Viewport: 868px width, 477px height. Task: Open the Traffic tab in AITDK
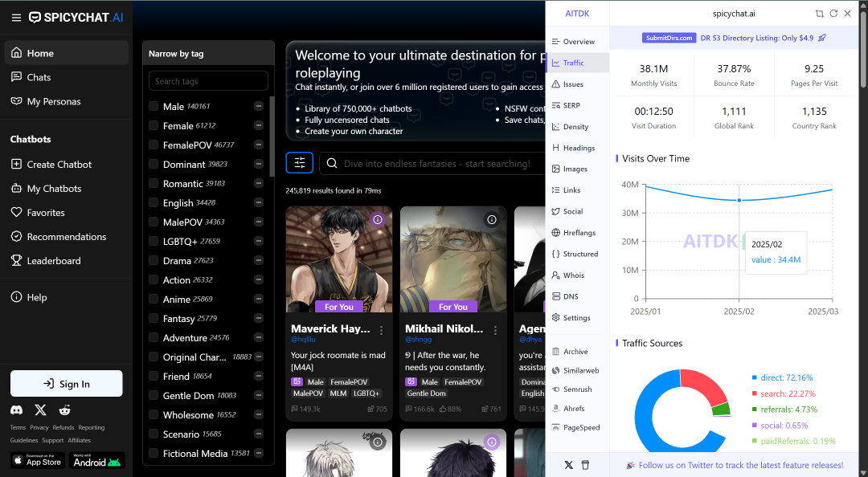(x=577, y=63)
